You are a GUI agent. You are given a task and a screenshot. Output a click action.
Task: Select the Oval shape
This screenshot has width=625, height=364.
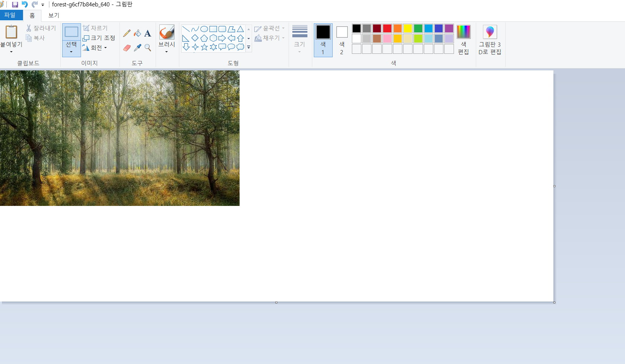tap(204, 29)
